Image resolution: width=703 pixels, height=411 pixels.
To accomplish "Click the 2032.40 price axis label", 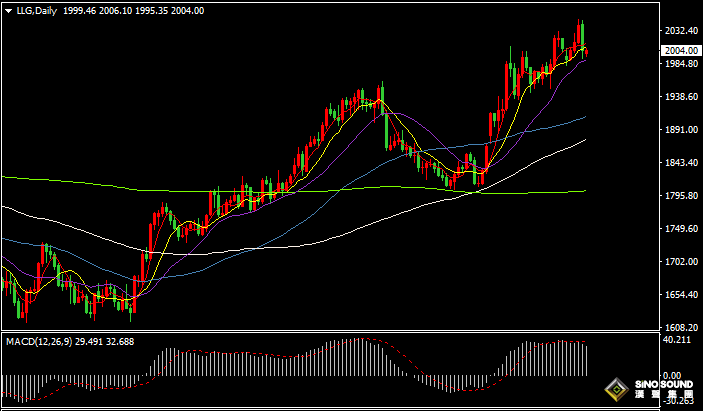I will [x=680, y=31].
